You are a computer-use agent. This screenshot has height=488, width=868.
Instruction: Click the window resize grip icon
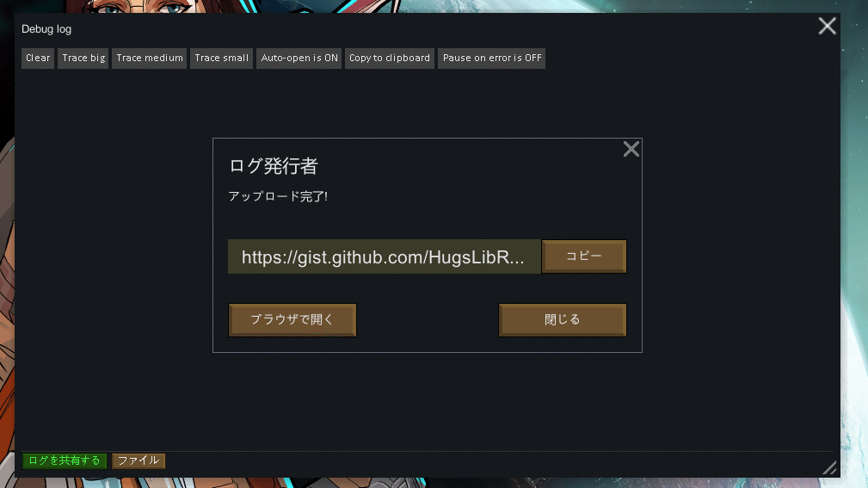[829, 468]
